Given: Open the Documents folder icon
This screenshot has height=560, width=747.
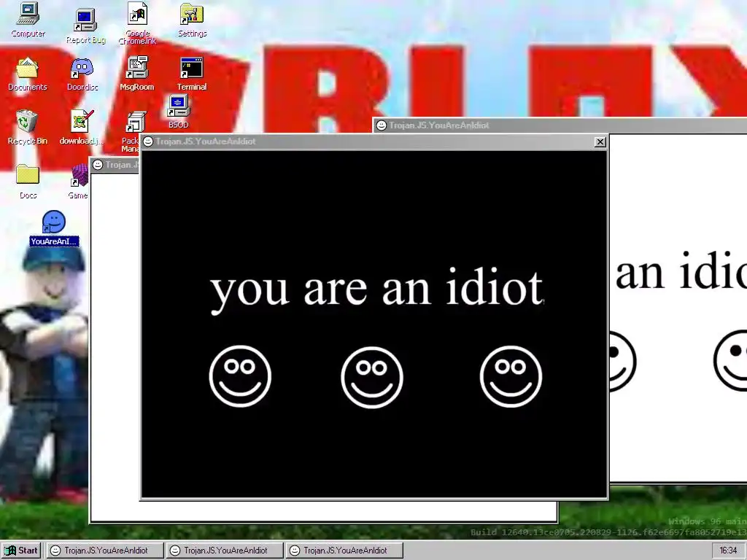Looking at the screenshot, I should 27,74.
